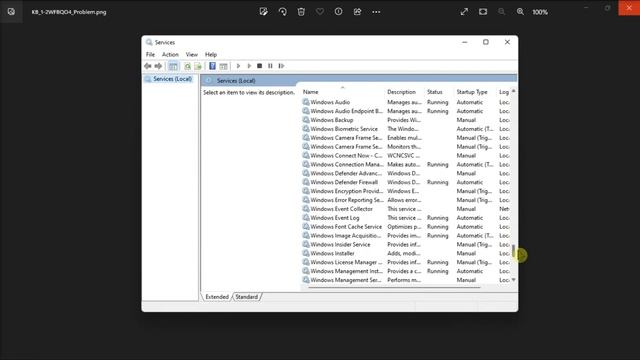Select the Windows Defender Firewall service
Image resolution: width=640 pixels, height=360 pixels.
coord(406,182)
